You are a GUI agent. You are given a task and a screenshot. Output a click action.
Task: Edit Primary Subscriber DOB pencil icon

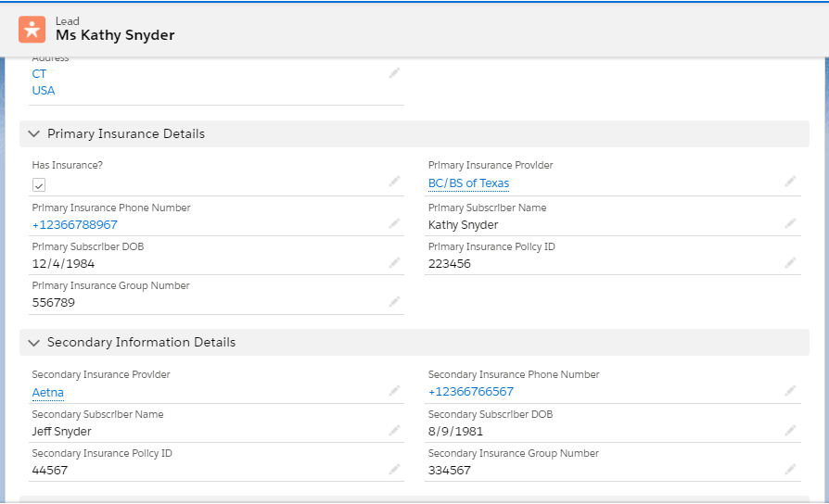pos(394,263)
